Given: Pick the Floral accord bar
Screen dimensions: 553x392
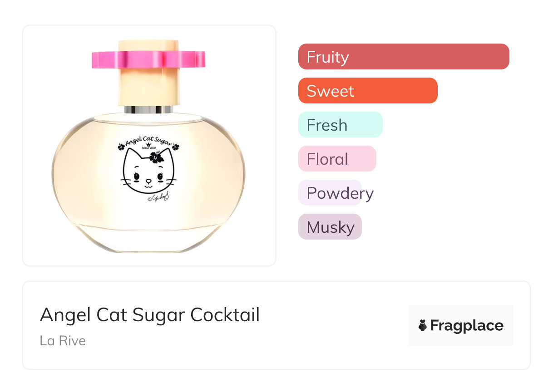Looking at the screenshot, I should pos(337,159).
